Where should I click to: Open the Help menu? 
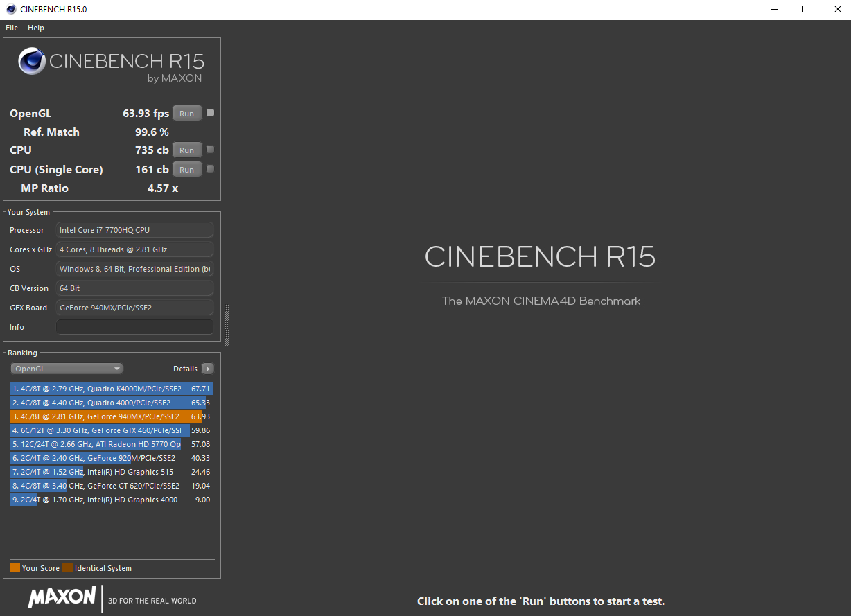36,28
